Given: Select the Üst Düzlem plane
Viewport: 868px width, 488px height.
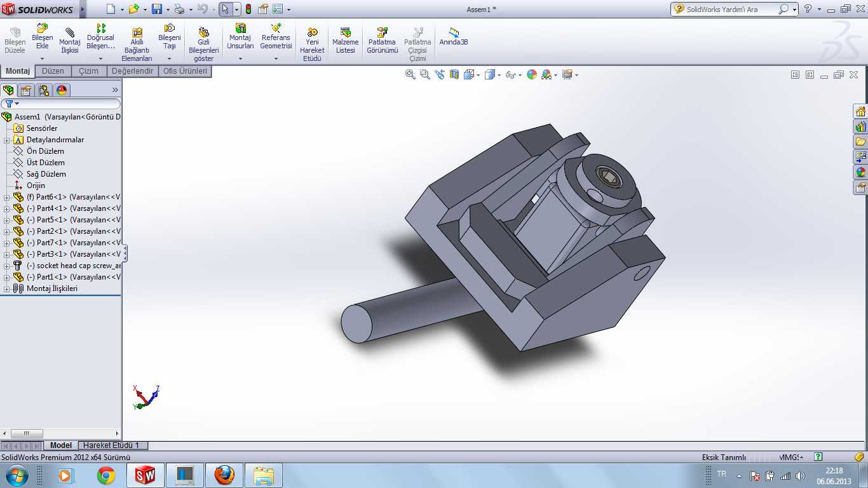Looking at the screenshot, I should coord(46,163).
